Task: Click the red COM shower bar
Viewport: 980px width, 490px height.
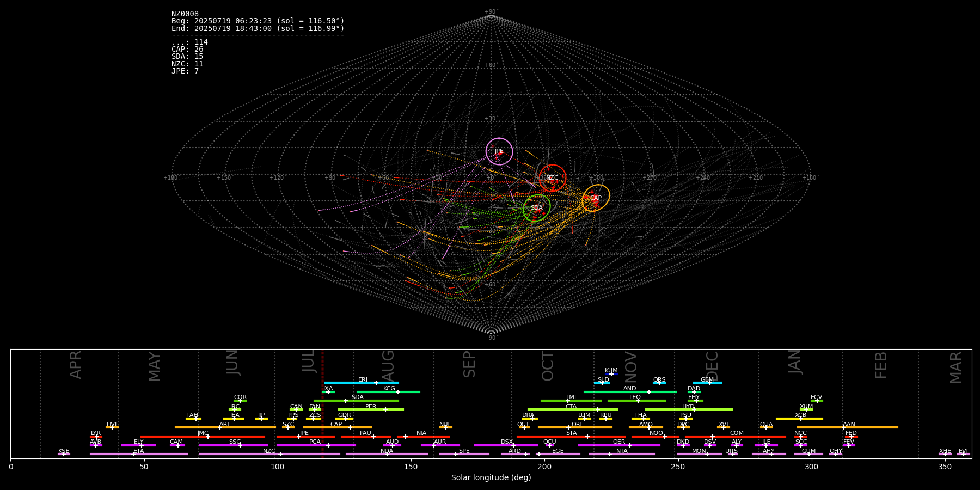Action: coord(736,436)
